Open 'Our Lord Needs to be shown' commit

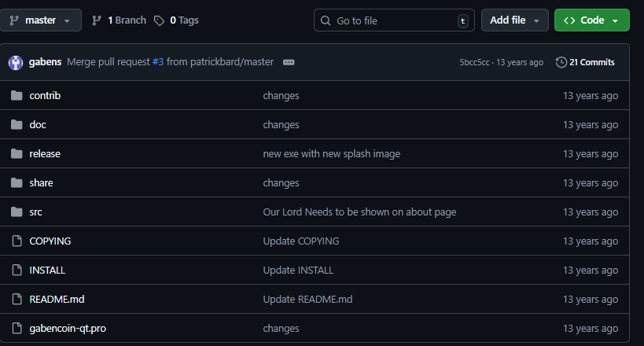[359, 212]
